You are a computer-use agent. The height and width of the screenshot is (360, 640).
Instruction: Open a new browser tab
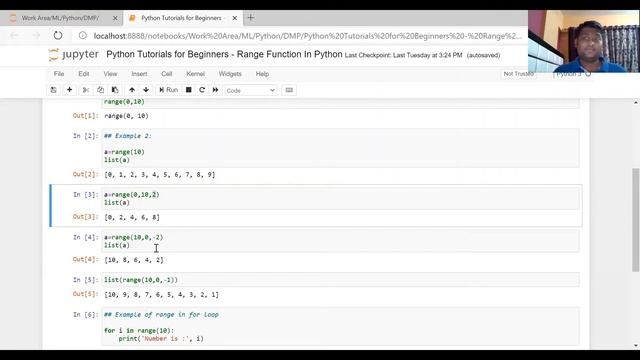click(x=251, y=18)
